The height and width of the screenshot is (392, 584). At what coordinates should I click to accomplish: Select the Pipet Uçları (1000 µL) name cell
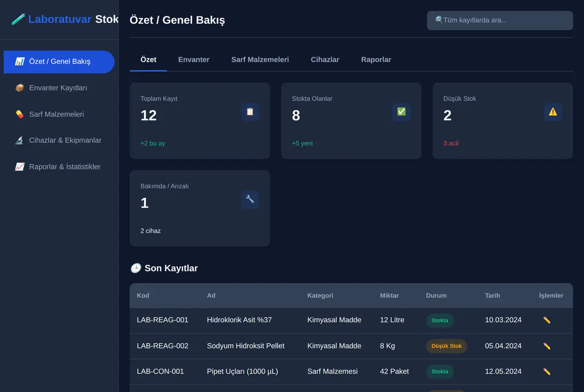tap(242, 372)
